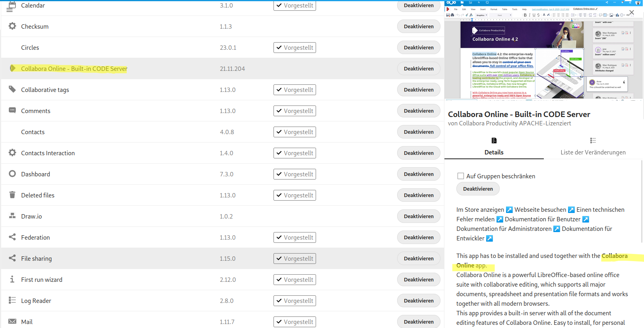Click the File sharing version 1.15.0

pos(227,258)
